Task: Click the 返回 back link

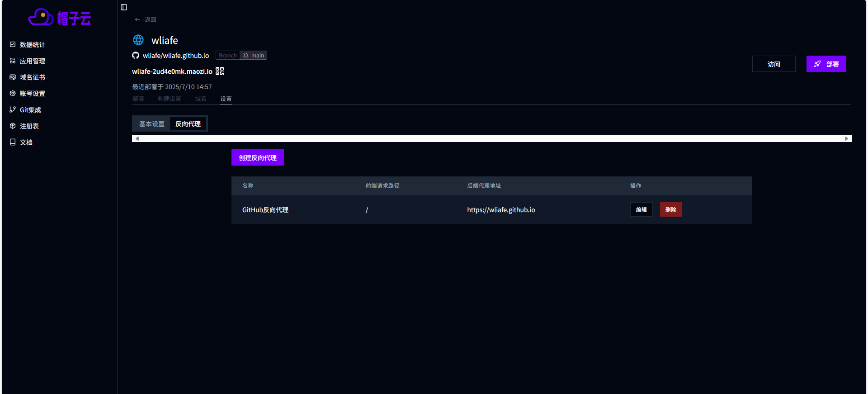Action: click(x=146, y=19)
